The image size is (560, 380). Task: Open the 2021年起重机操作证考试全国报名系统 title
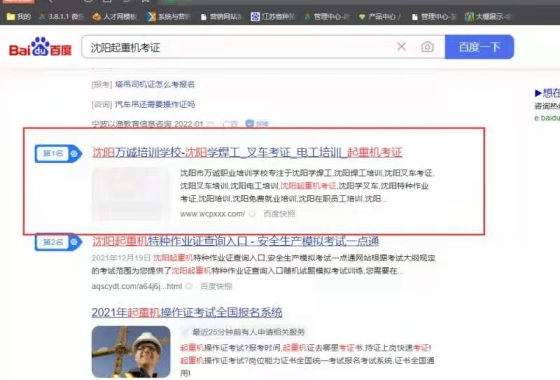pos(187,312)
